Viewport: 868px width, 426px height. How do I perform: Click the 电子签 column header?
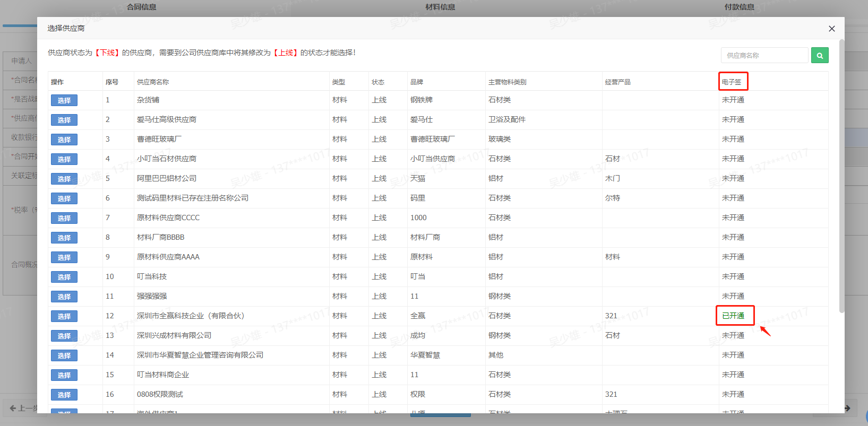[732, 82]
